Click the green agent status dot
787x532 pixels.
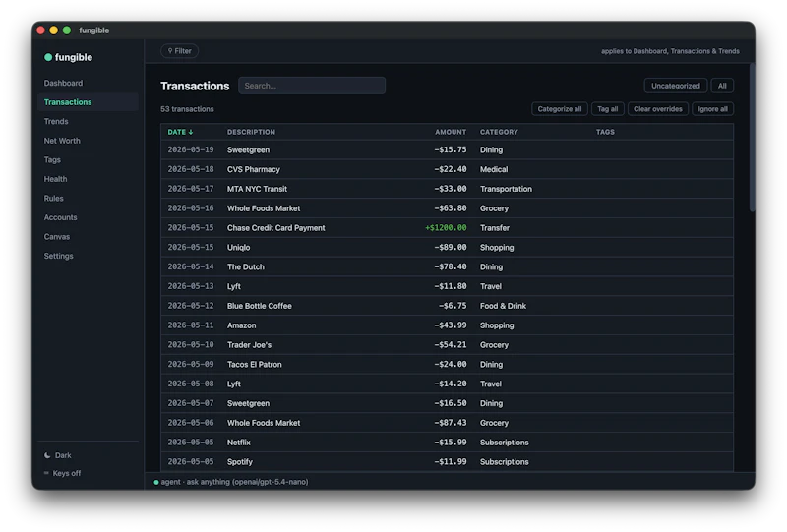point(156,482)
